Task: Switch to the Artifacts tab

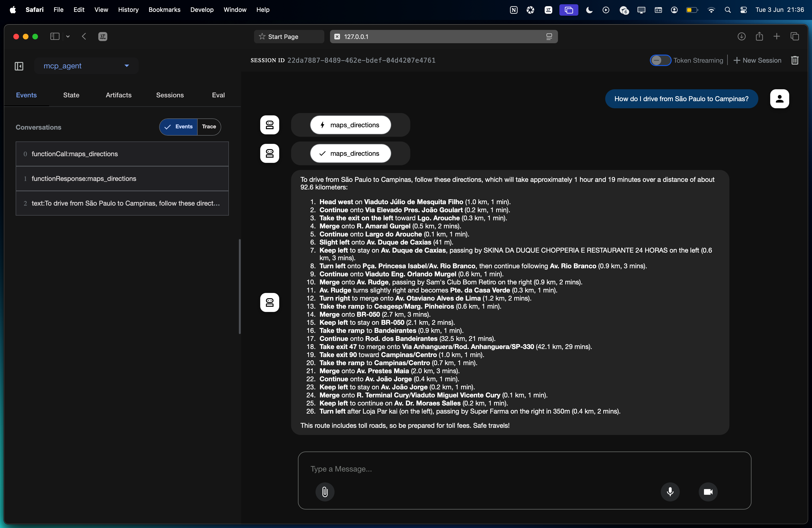Action: [x=118, y=95]
